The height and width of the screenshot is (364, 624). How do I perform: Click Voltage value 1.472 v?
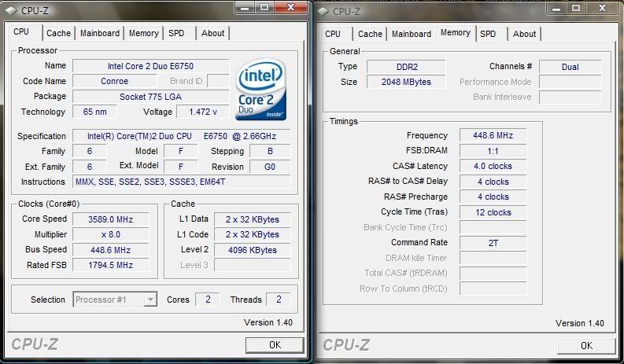coord(202,112)
